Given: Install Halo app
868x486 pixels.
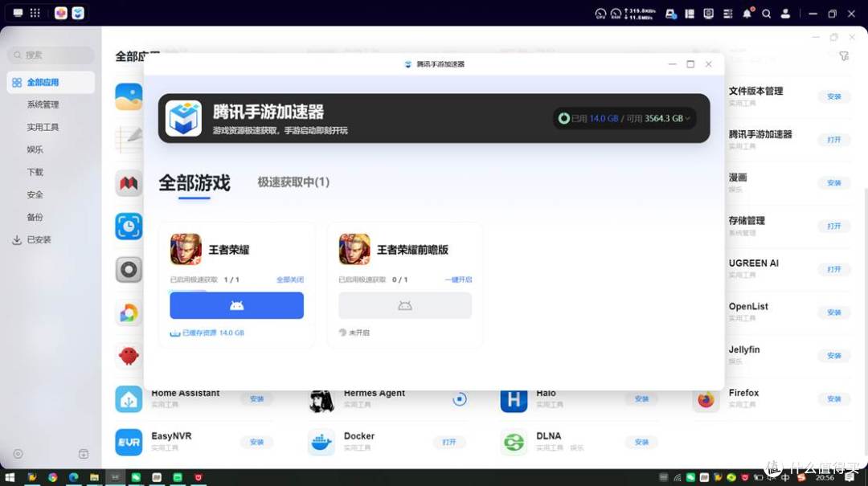Looking at the screenshot, I should (642, 398).
